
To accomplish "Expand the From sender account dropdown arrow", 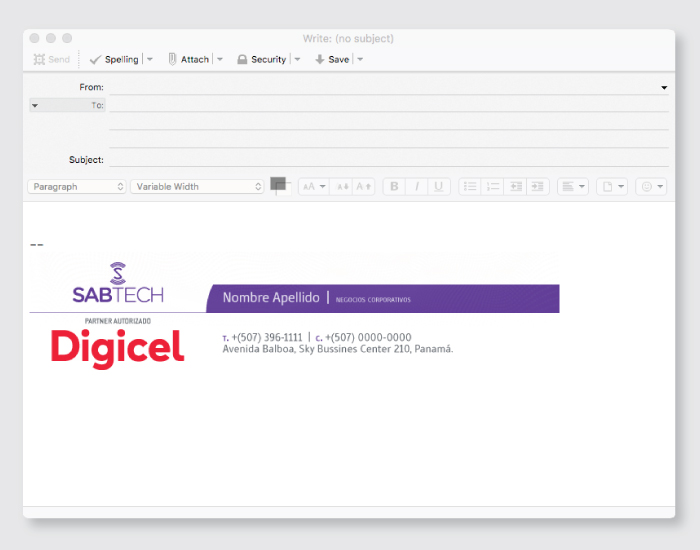I will [x=664, y=88].
